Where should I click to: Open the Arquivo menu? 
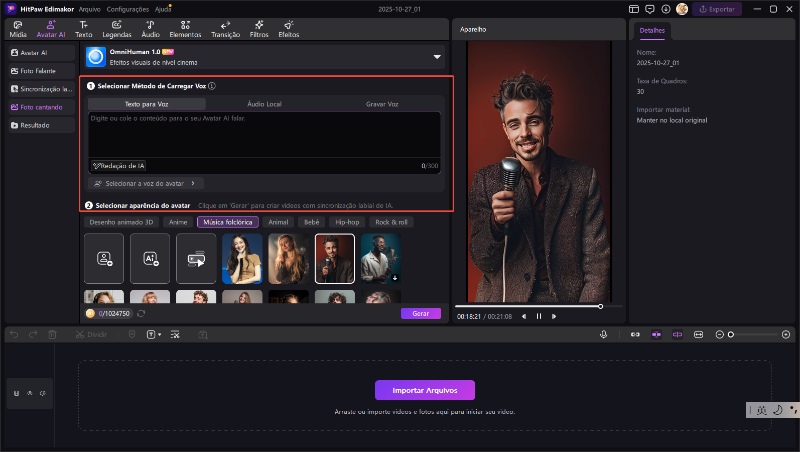click(x=90, y=9)
